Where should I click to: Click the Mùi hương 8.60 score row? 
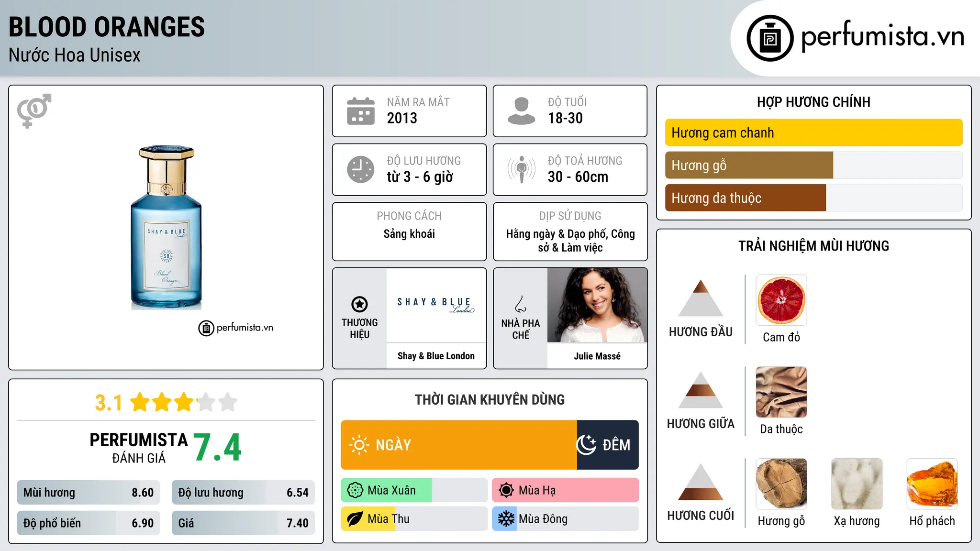pos(89,493)
